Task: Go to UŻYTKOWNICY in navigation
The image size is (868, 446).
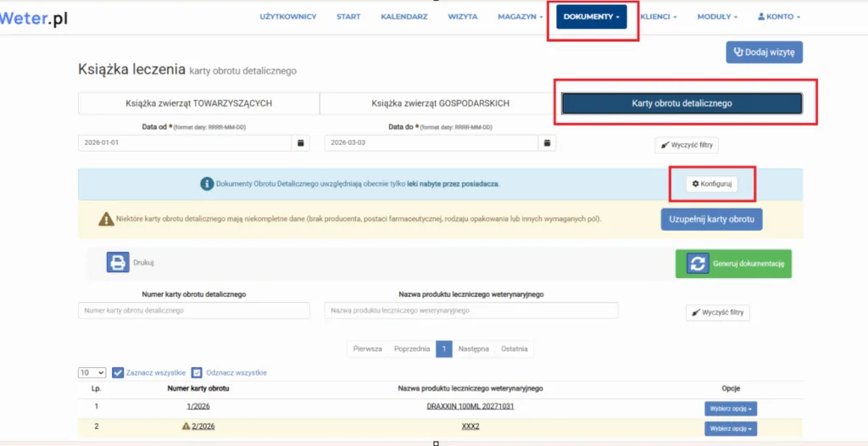Action: pos(288,17)
